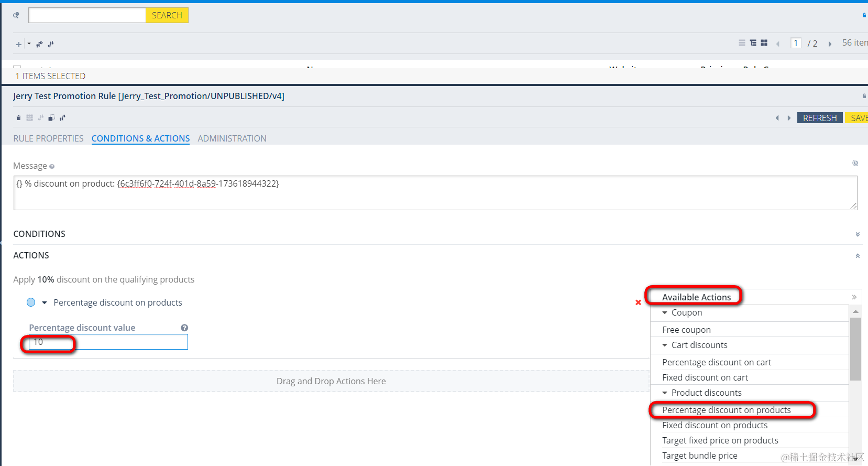The height and width of the screenshot is (466, 868).
Task: Click the Drag and Drop Actions Here area
Action: pyautogui.click(x=331, y=381)
